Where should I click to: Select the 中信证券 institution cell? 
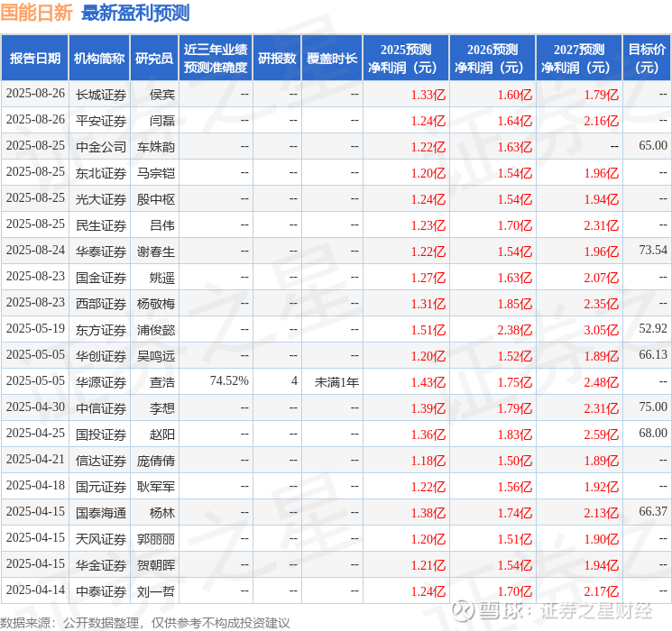pyautogui.click(x=101, y=408)
